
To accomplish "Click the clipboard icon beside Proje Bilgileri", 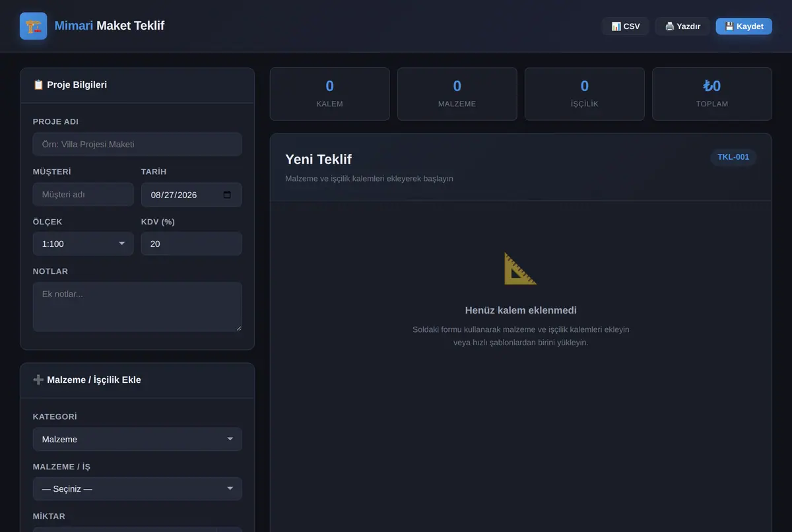I will point(38,85).
